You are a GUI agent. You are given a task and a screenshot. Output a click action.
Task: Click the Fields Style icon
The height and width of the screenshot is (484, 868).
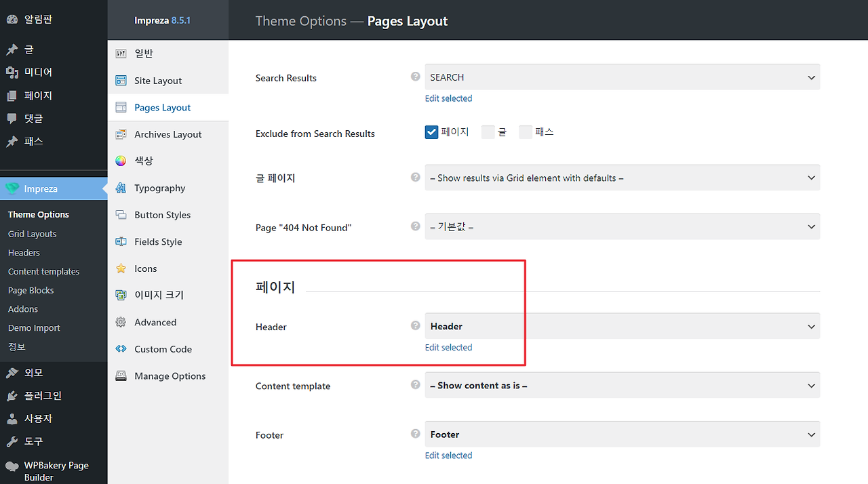(x=121, y=241)
